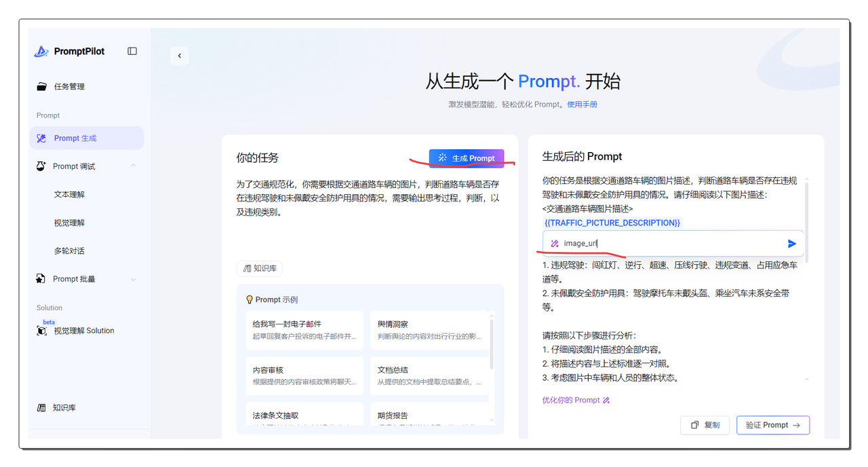Viewport: 868px width, 467px height.
Task: Click the Prompt 示例 list scrollbar
Action: click(x=492, y=346)
